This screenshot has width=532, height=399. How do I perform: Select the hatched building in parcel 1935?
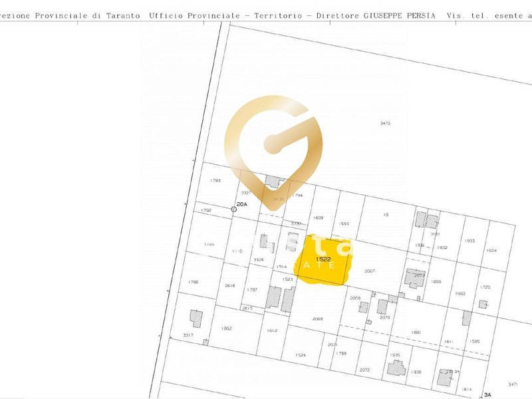point(396,369)
